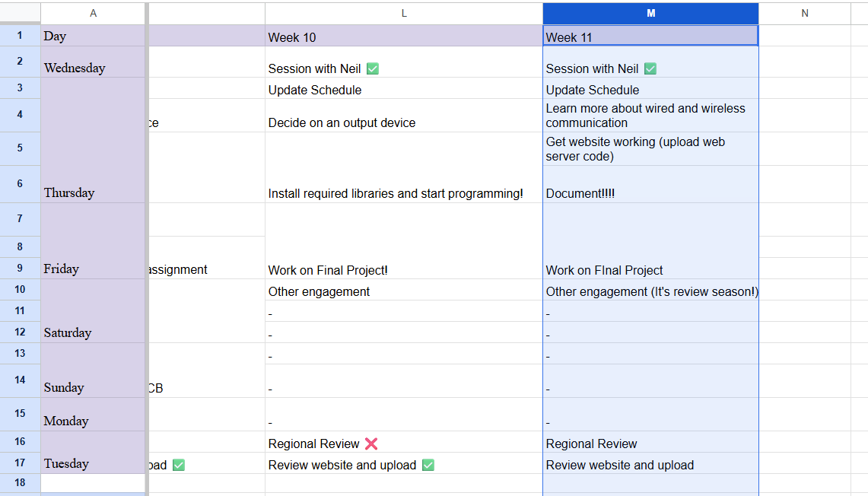The width and height of the screenshot is (868, 496).
Task: Click the green checkmark beside Week 10 Session with Neil
Action: [x=372, y=68]
